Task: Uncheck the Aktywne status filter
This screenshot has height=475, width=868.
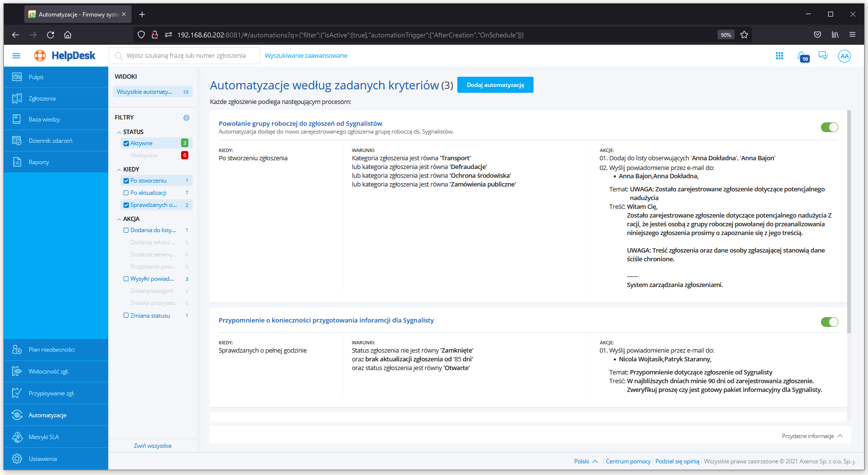Action: (126, 143)
